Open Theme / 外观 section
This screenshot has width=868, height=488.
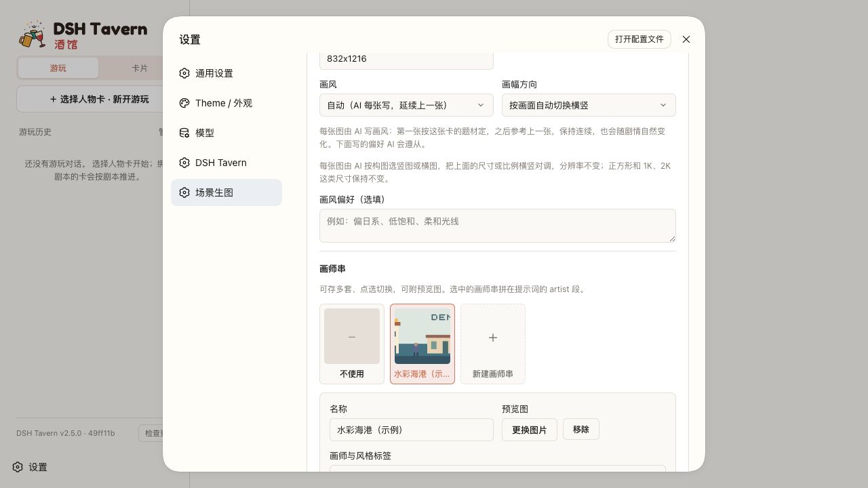[x=226, y=103]
